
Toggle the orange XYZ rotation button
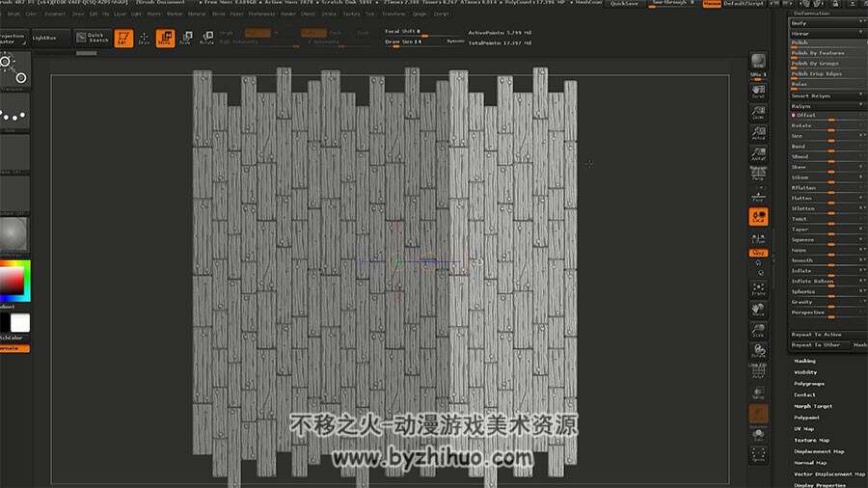tap(758, 253)
